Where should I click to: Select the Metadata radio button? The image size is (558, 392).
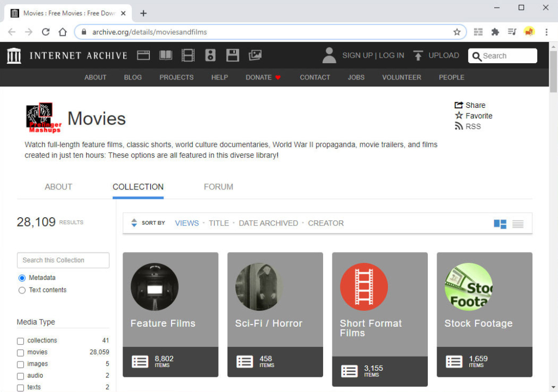pos(22,278)
